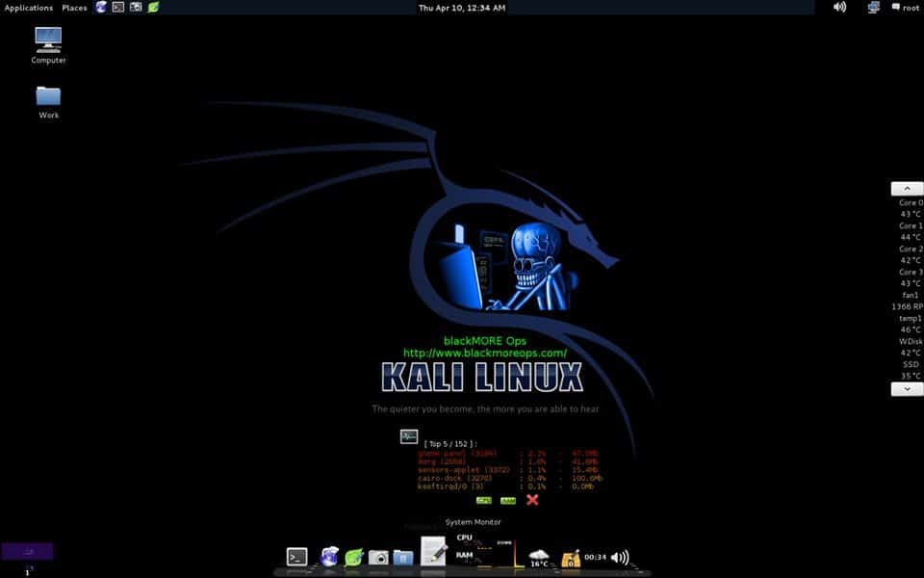Click the sensors applet up arrow
The height and width of the screenshot is (578, 924).
[907, 188]
